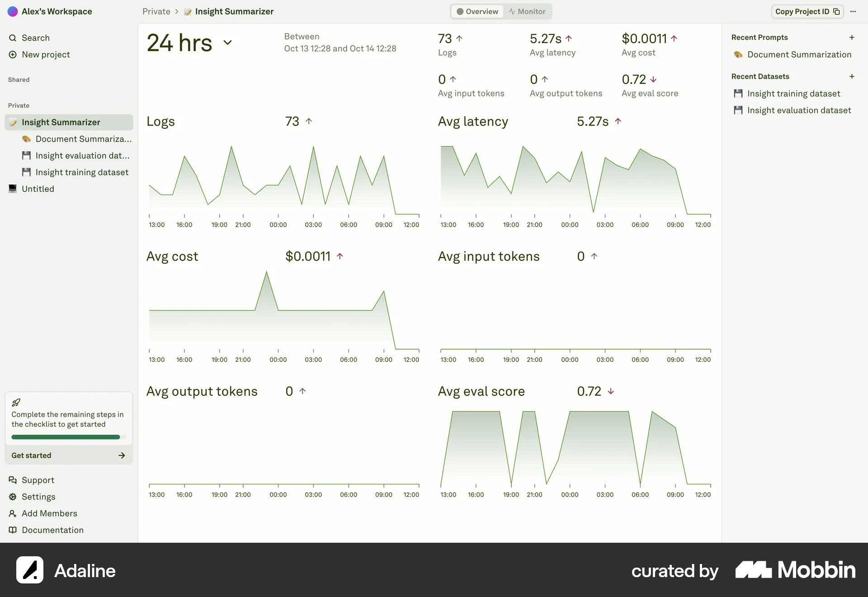Open the Documentation book icon
868x597 pixels.
[x=13, y=530]
